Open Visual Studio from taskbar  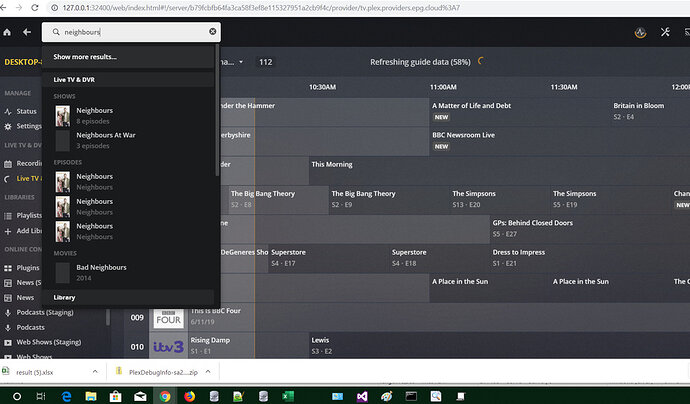[x=362, y=397]
